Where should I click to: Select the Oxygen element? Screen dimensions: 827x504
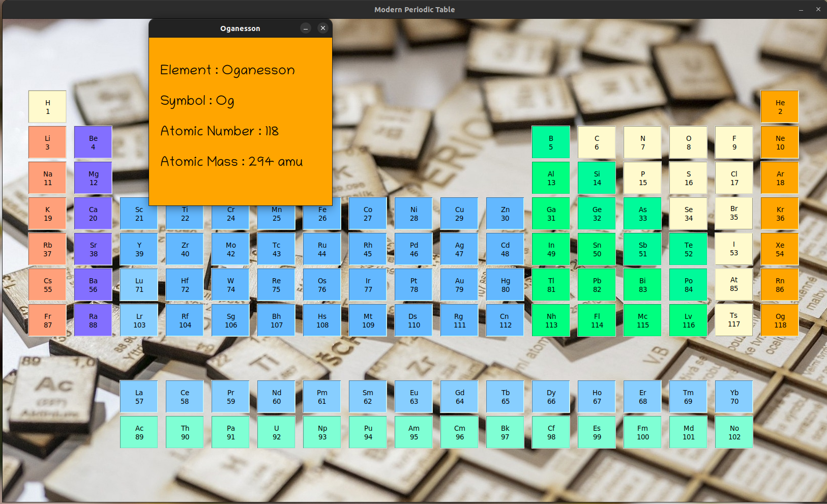click(688, 142)
